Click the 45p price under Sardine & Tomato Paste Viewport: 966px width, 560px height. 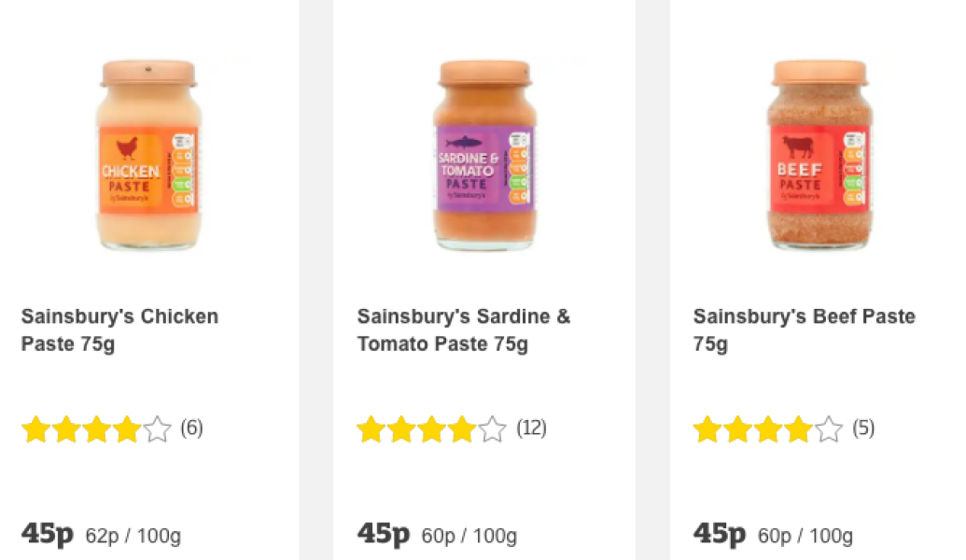click(384, 532)
